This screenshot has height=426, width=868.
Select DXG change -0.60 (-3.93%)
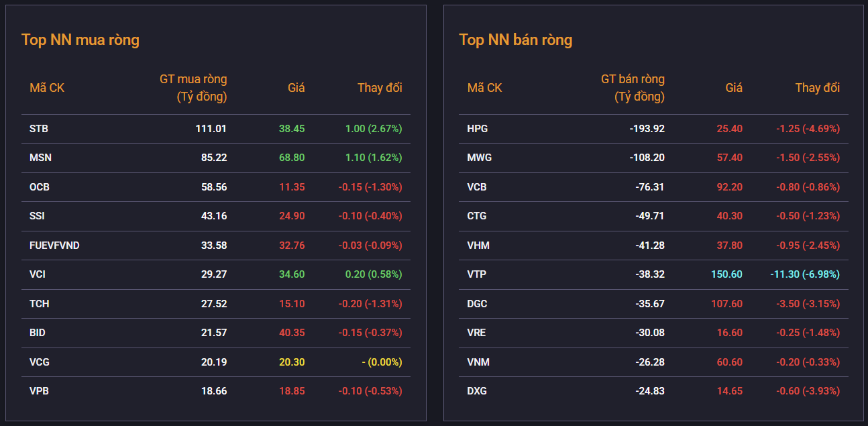[x=808, y=391]
